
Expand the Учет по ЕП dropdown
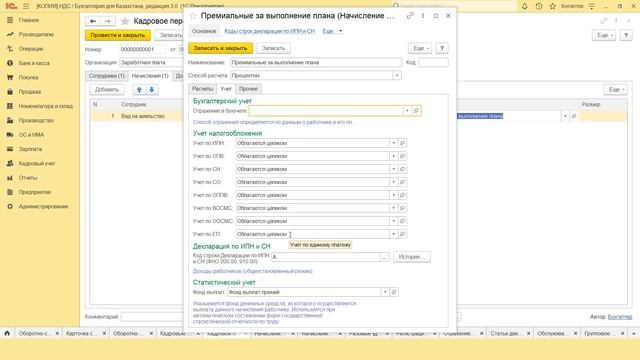(x=393, y=234)
